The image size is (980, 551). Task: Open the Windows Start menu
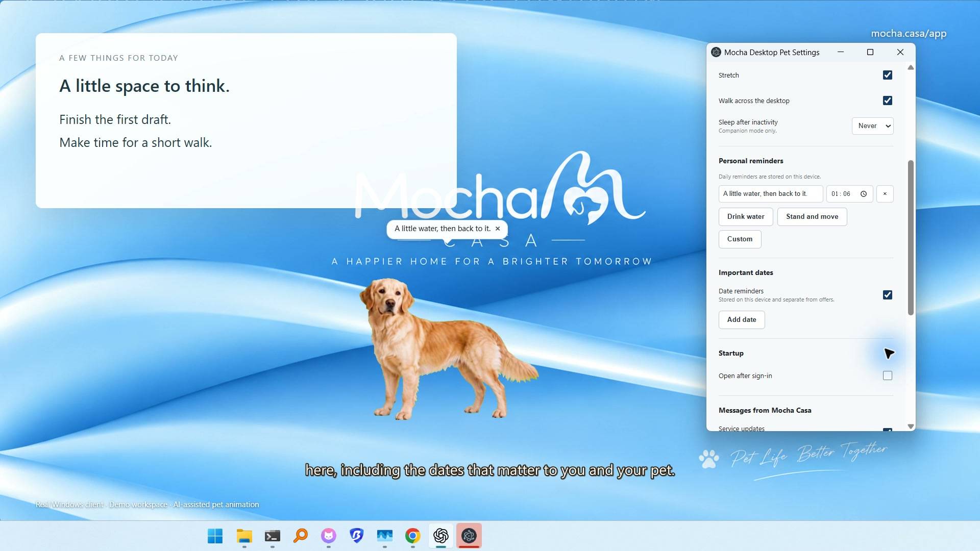[215, 536]
